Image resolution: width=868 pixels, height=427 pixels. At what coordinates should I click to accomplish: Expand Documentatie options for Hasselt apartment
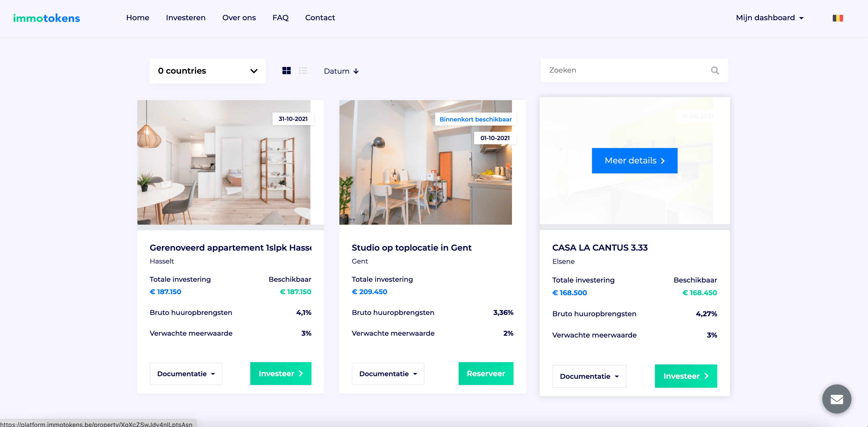point(186,374)
